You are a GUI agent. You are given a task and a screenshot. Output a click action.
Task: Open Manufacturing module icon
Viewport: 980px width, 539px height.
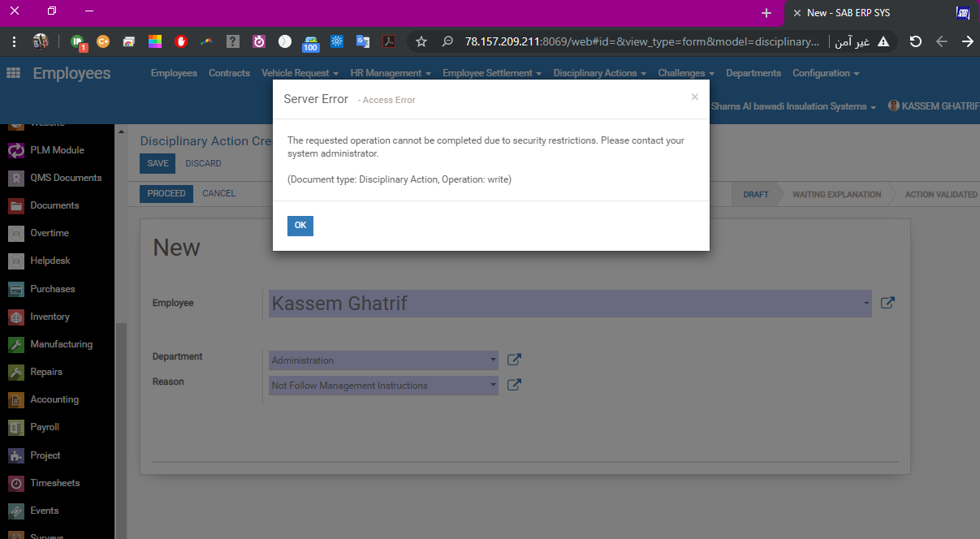pyautogui.click(x=16, y=344)
